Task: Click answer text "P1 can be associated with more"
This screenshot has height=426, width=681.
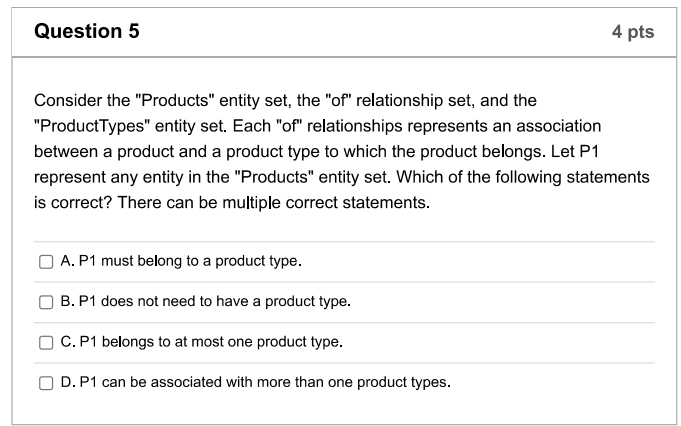Action: [190, 382]
